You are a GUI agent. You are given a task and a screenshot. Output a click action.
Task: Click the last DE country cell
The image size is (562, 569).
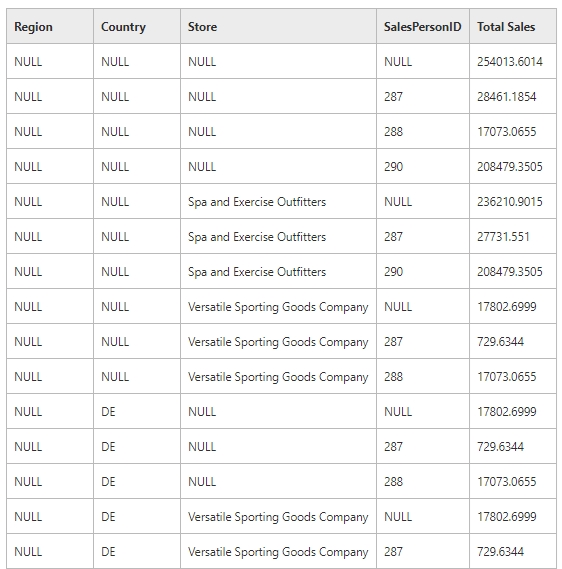tap(137, 552)
